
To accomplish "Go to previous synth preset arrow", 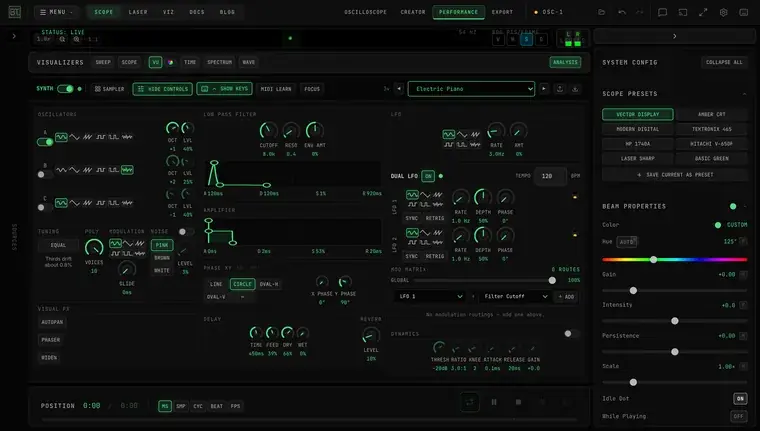I will [399, 89].
